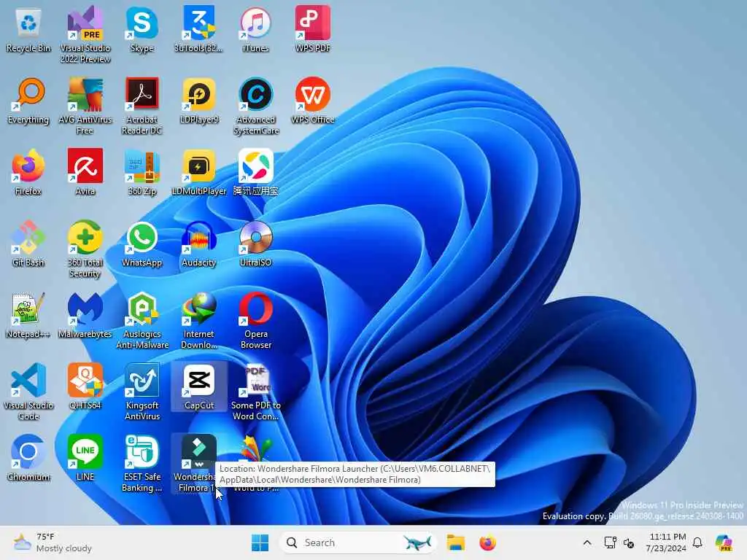
Task: Select the Audacity shortcut
Action: click(199, 244)
